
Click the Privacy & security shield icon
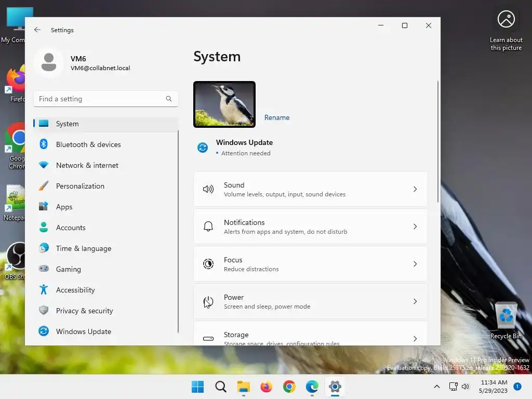point(44,310)
